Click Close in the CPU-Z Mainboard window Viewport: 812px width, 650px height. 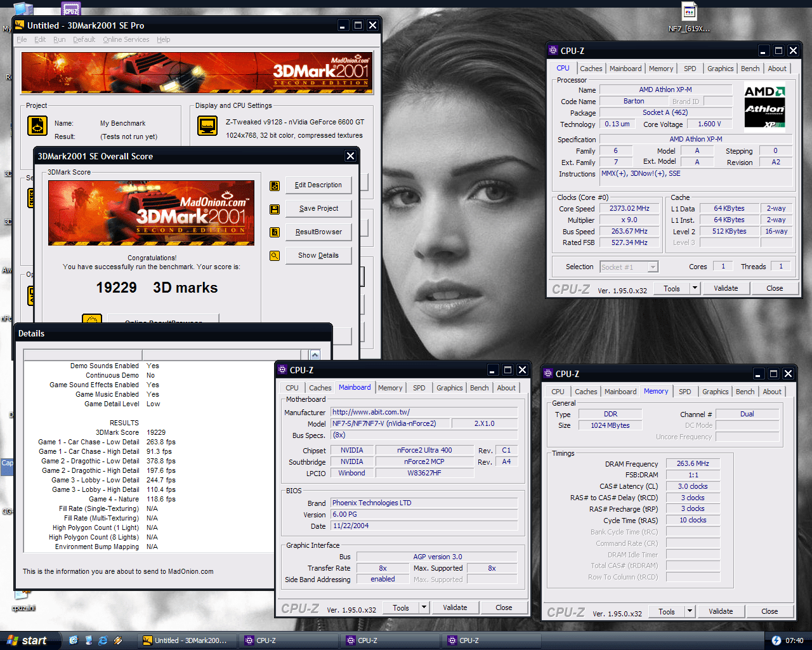[504, 607]
